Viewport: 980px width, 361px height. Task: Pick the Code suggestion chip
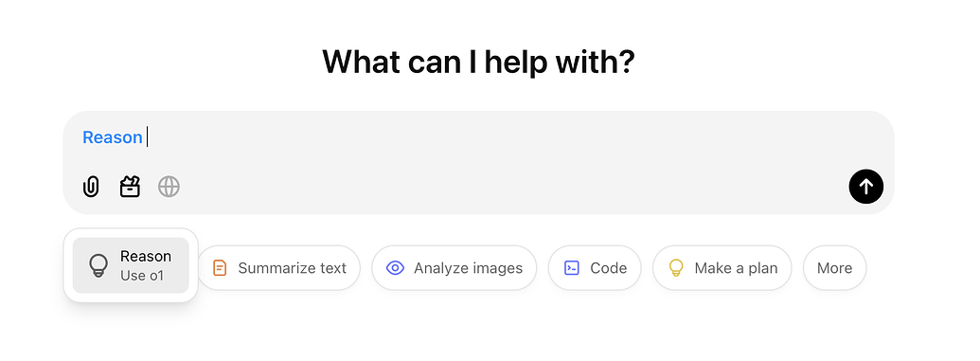[x=595, y=268]
